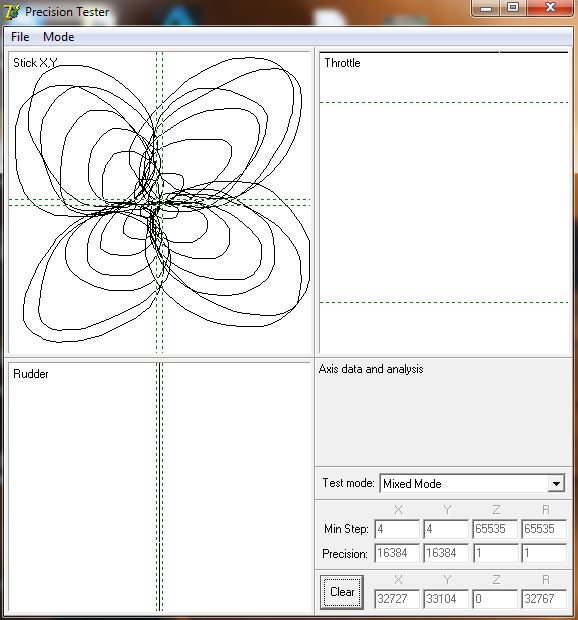This screenshot has width=578, height=620.
Task: Open the Mode menu
Action: 59,37
